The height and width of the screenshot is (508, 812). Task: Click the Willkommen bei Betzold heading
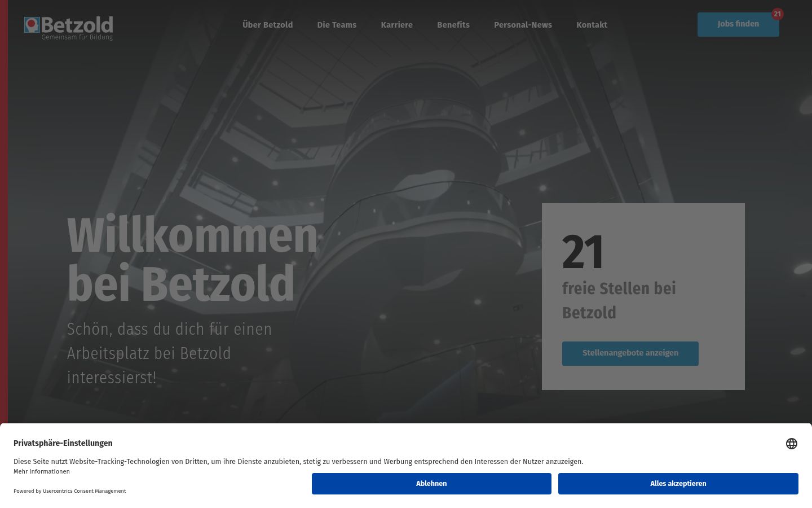tap(192, 259)
